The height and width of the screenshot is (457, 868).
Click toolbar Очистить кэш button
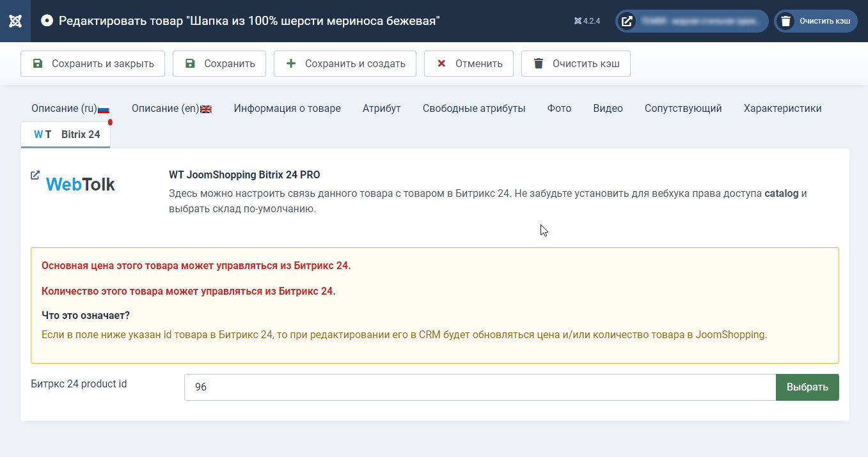click(x=575, y=64)
